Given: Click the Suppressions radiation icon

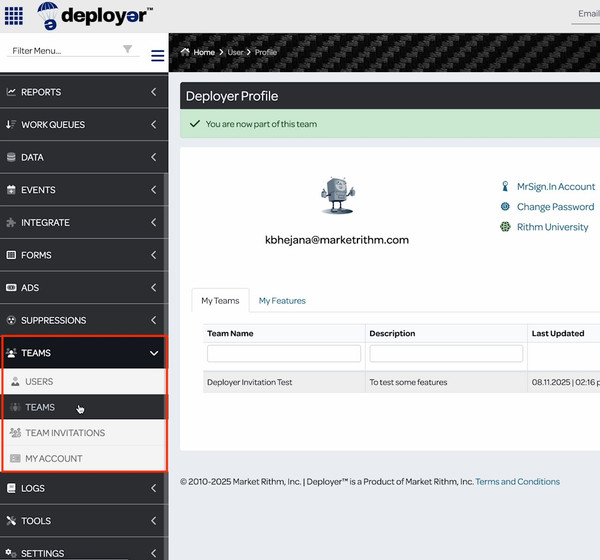Looking at the screenshot, I should click(11, 320).
